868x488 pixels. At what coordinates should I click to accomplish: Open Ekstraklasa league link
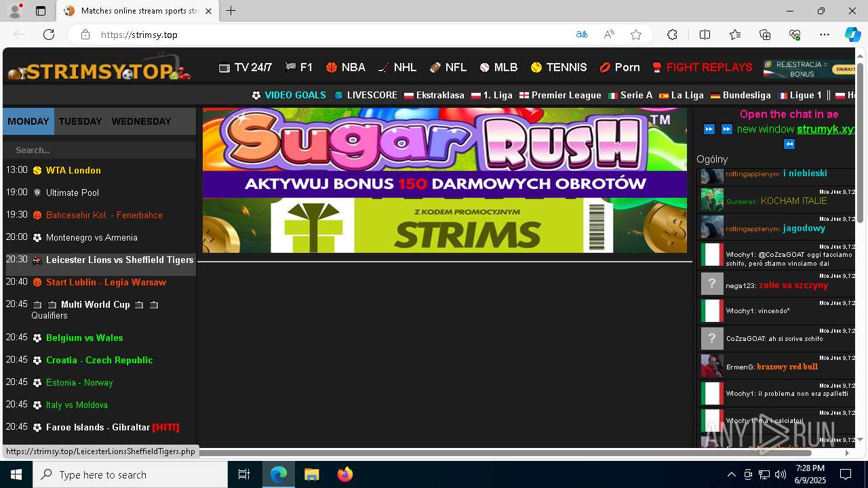434,96
